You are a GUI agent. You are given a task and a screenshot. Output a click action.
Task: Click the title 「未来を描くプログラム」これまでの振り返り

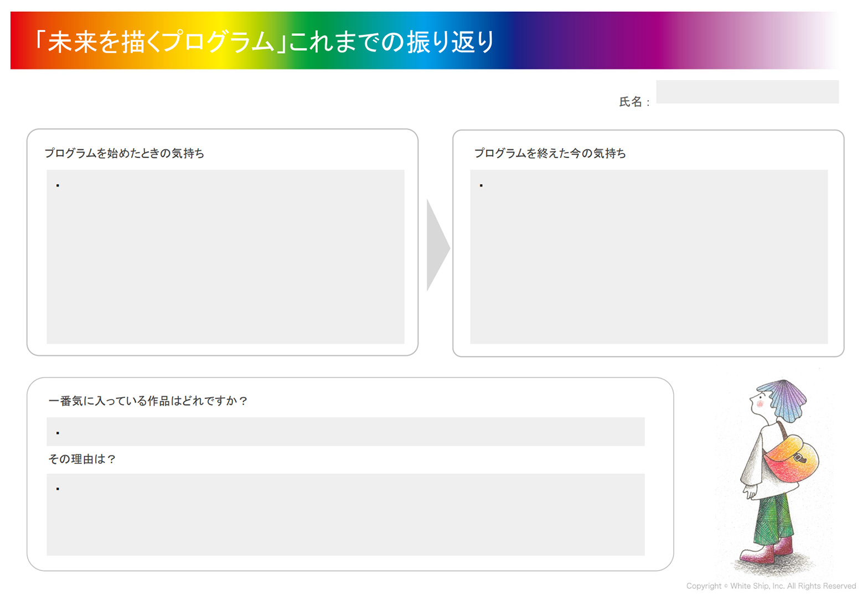264,42
